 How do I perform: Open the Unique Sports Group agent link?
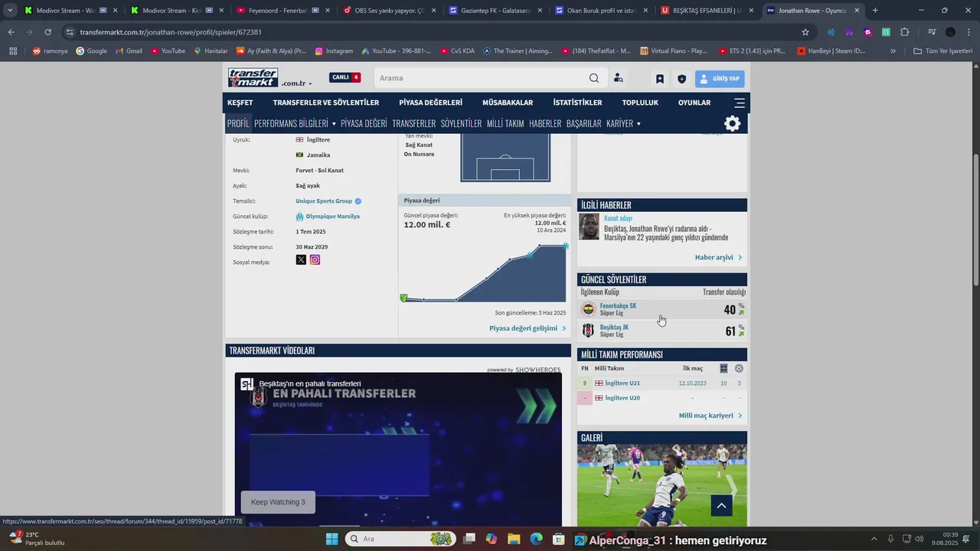click(x=324, y=201)
